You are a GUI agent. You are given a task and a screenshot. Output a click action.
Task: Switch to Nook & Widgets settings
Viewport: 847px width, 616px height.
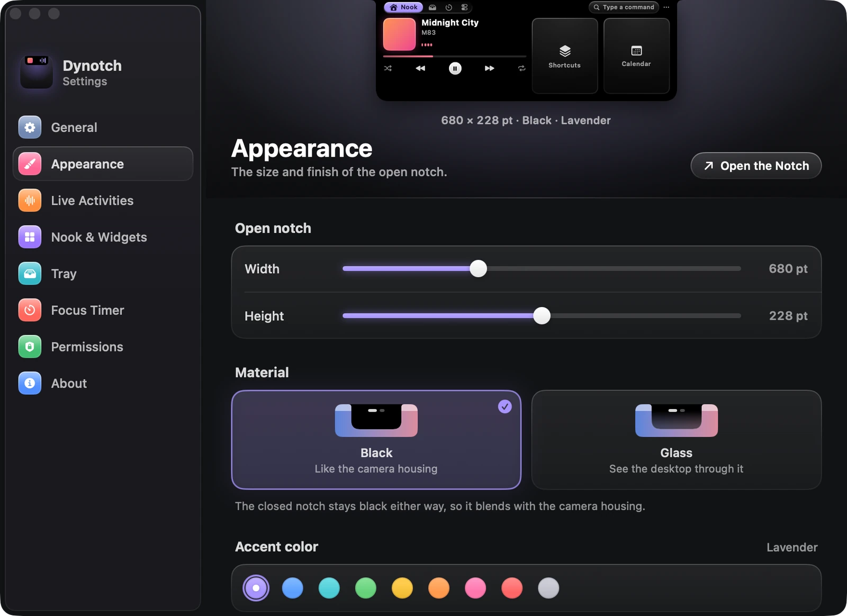tap(103, 237)
